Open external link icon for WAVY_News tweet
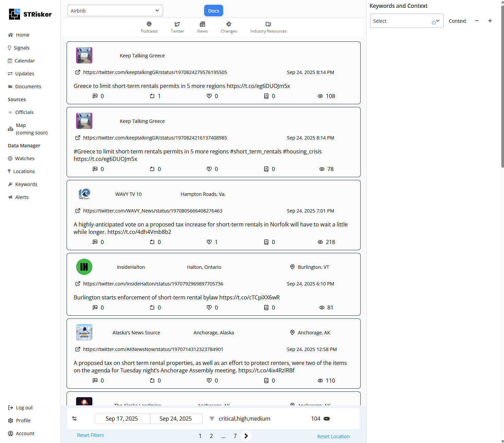Viewport: 504px width, 443px height. coord(78,211)
